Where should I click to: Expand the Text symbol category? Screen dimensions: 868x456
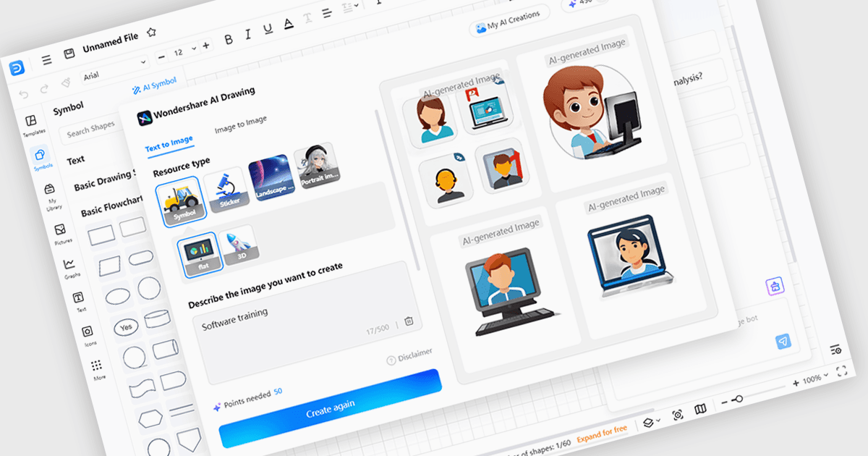coord(75,160)
